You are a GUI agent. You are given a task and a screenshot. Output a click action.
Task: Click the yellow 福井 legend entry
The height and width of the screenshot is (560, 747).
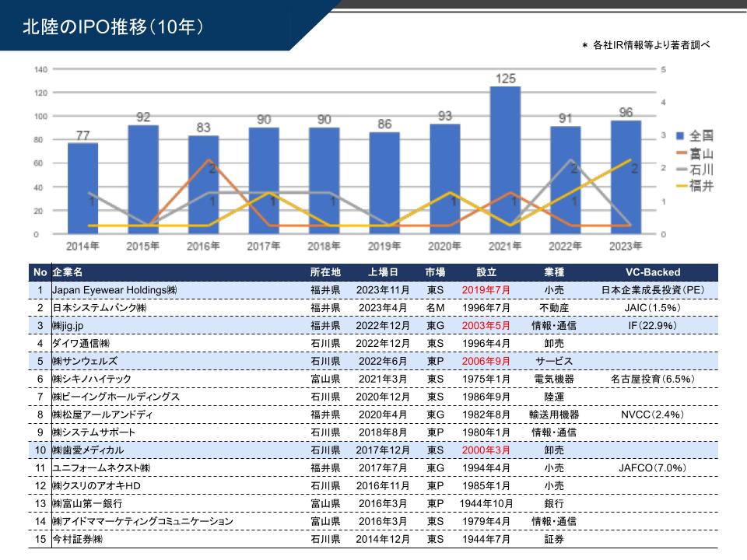pos(695,185)
